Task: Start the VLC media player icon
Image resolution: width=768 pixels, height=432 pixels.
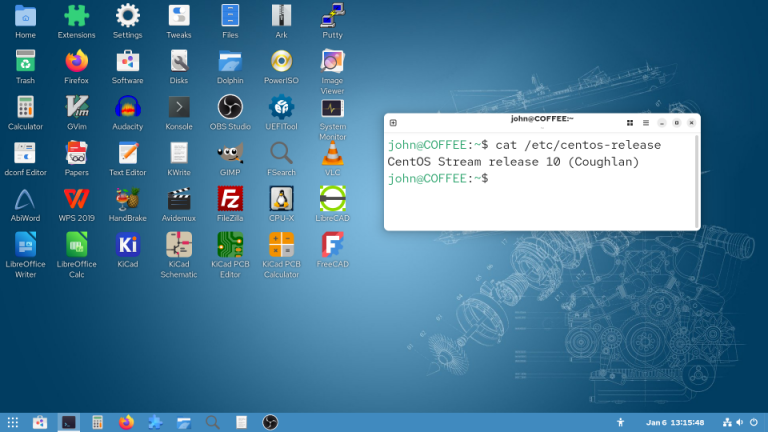Action: click(x=333, y=153)
